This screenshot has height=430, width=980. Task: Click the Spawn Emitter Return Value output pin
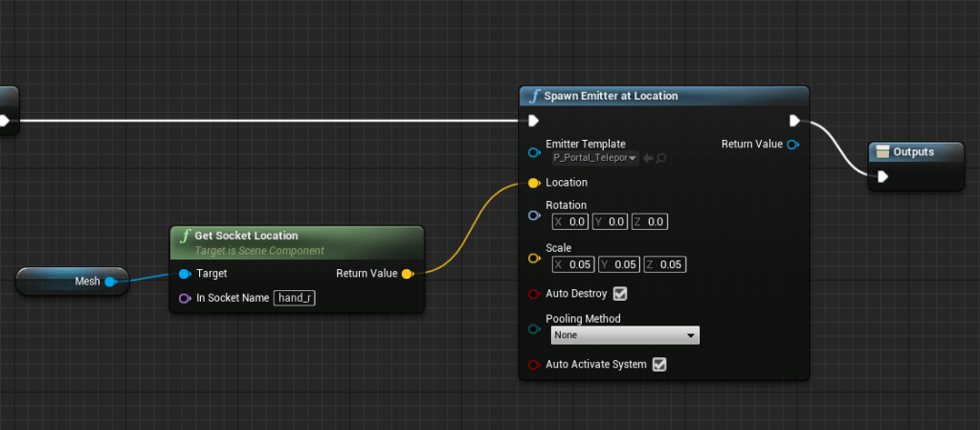tap(792, 145)
